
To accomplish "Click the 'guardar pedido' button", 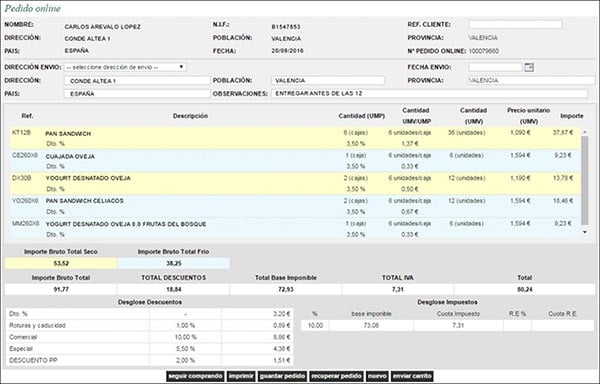I will click(x=282, y=376).
